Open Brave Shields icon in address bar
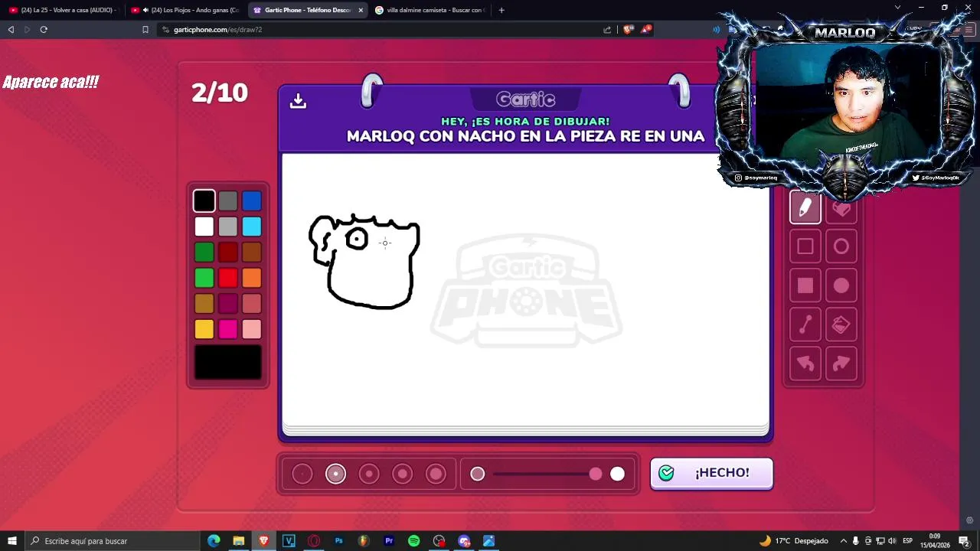The width and height of the screenshot is (980, 551). 628,30
